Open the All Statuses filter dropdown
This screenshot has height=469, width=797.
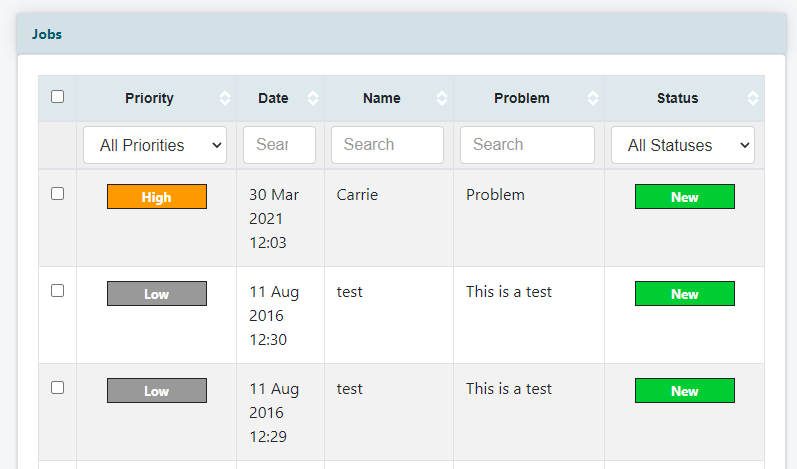[x=683, y=145]
